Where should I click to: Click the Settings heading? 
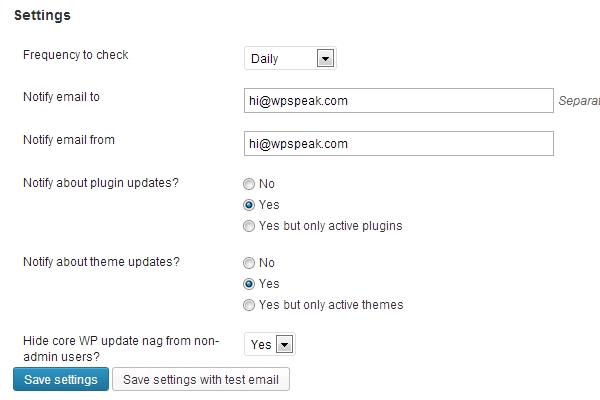coord(42,15)
